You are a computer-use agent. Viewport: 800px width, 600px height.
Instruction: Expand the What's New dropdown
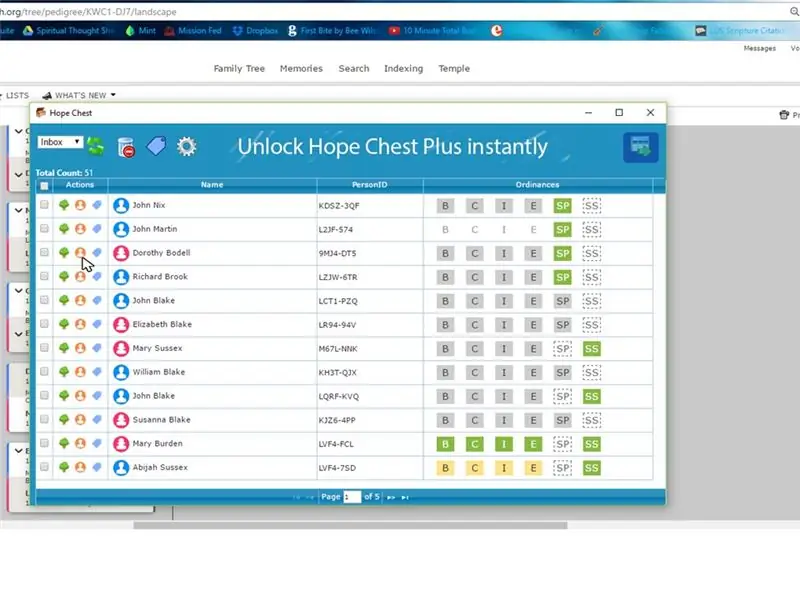[80, 95]
